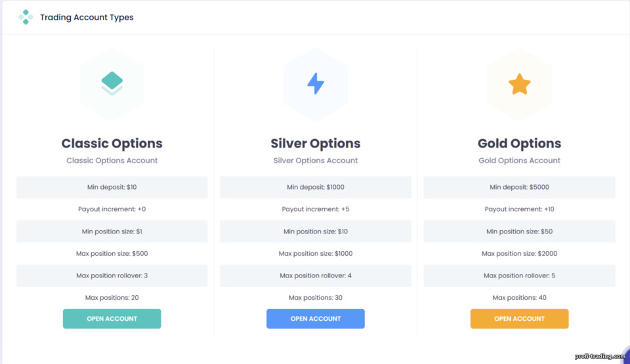Click the Classic Min deposit $10 row
The image size is (630, 364).
[112, 187]
